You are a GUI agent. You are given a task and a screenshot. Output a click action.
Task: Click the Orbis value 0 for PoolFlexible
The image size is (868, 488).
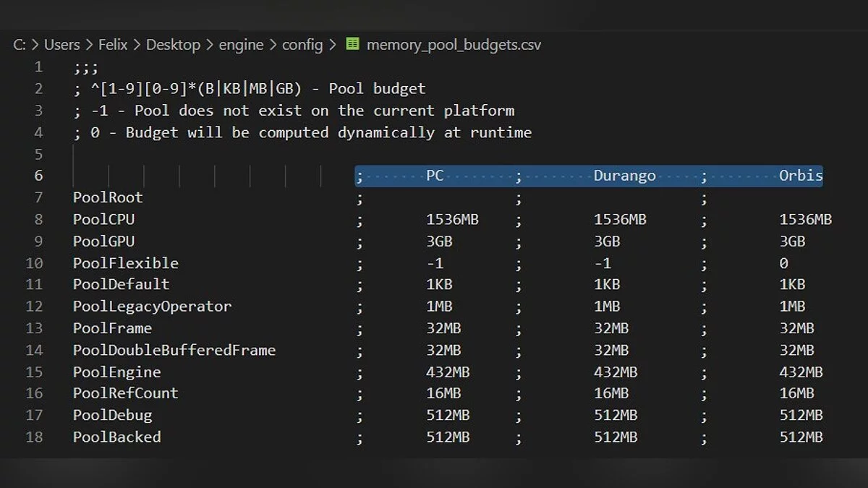[x=783, y=263]
